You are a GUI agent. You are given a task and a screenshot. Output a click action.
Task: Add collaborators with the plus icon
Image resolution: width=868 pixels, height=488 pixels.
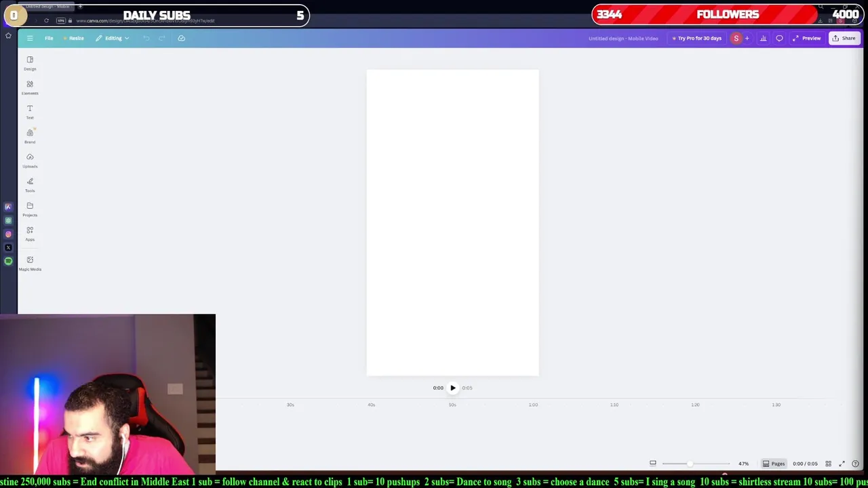point(747,39)
